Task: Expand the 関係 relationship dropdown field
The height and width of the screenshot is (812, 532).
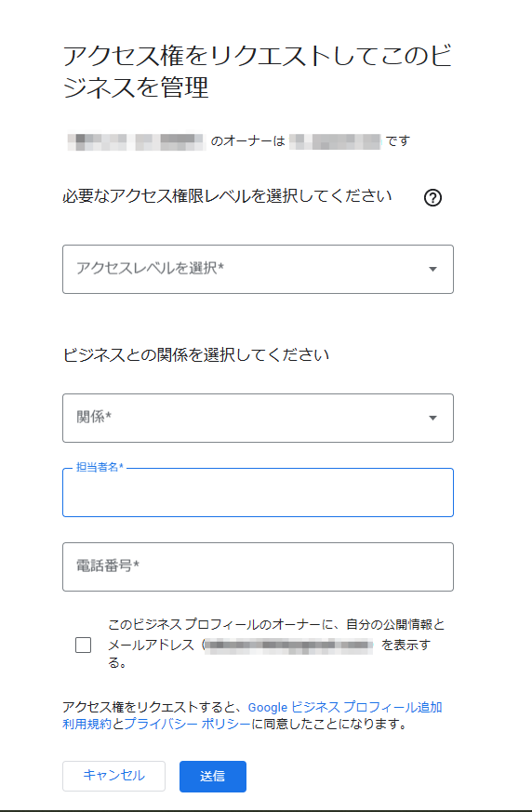Action: pyautogui.click(x=258, y=418)
